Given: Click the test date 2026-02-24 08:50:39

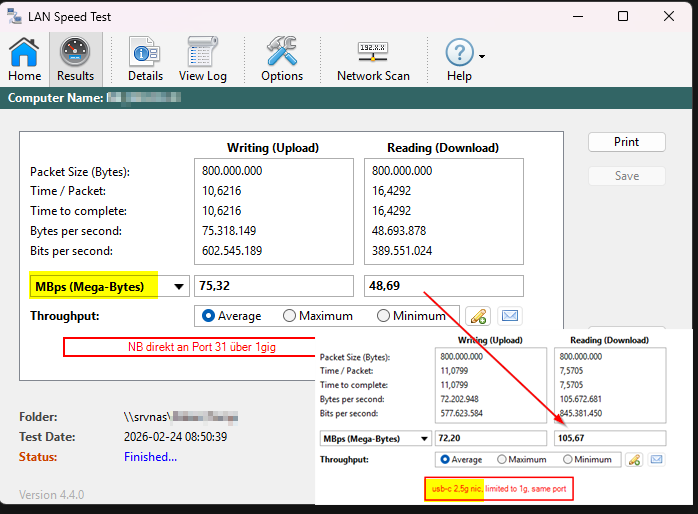Looking at the screenshot, I should coord(175,437).
